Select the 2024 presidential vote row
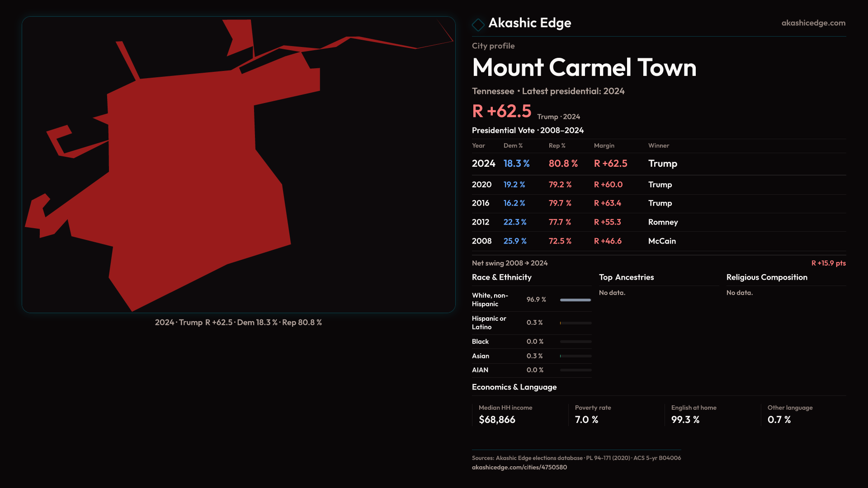This screenshot has height=488, width=868. pyautogui.click(x=658, y=164)
